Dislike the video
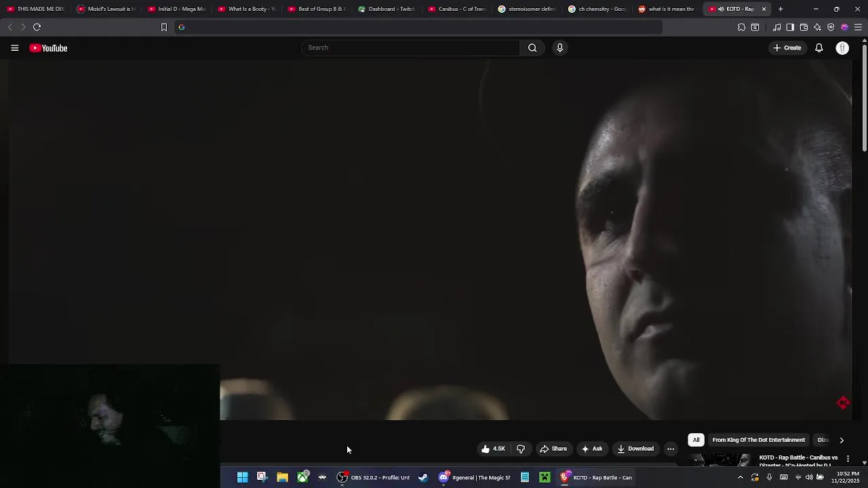This screenshot has width=868, height=488. click(x=521, y=449)
